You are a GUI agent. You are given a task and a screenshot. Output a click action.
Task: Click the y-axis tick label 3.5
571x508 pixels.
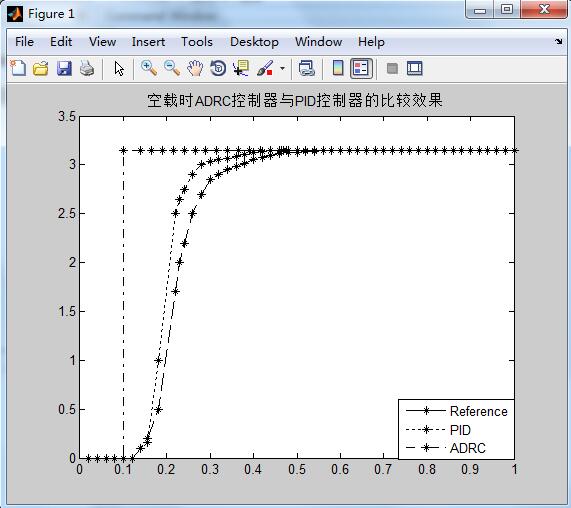coord(67,117)
